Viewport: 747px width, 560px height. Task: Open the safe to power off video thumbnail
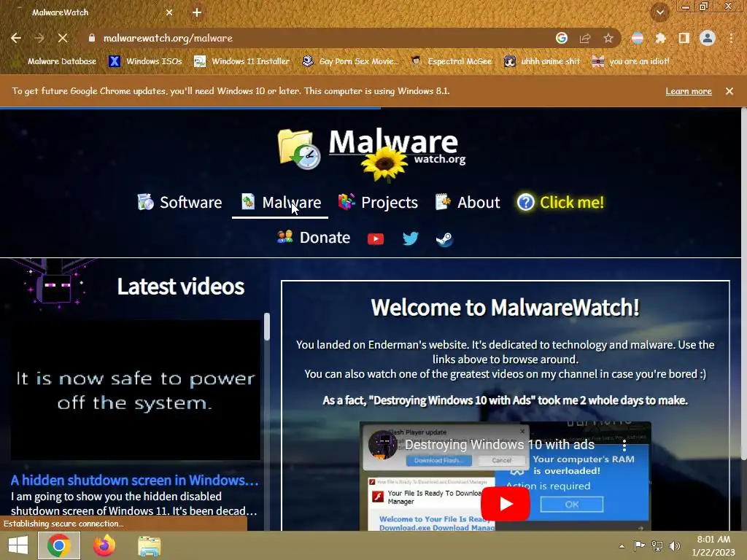tap(136, 391)
